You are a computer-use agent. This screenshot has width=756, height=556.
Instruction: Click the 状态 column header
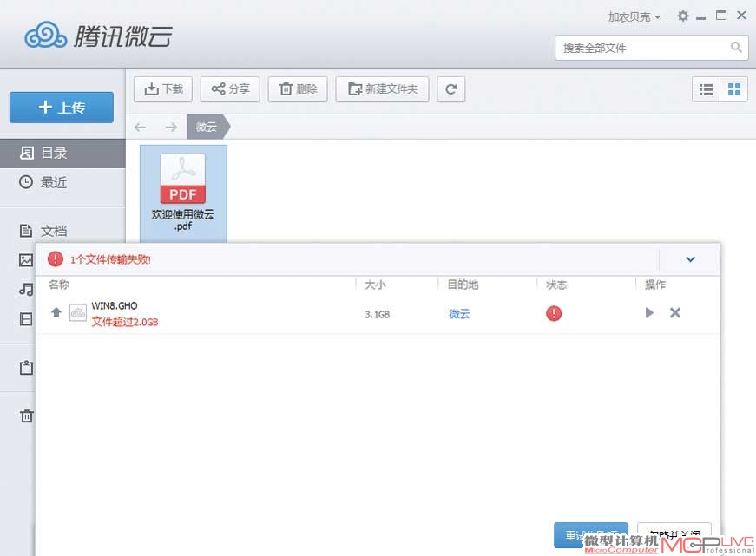[556, 285]
